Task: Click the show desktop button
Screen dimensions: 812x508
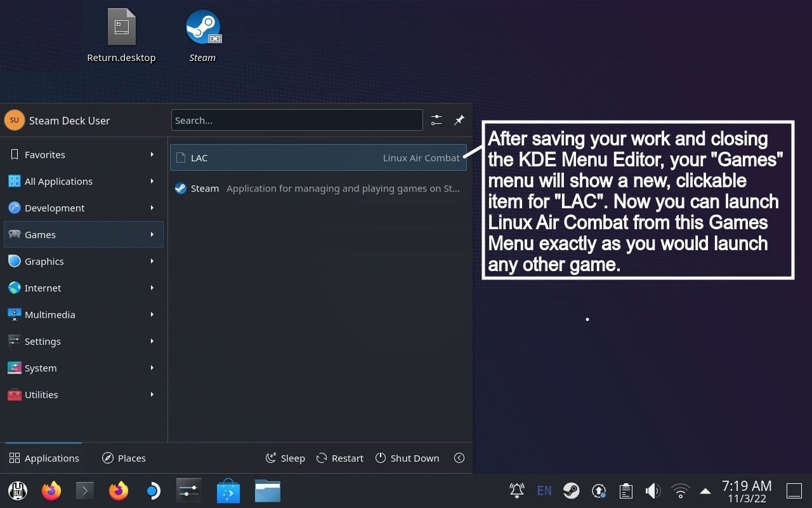Action: [x=794, y=491]
